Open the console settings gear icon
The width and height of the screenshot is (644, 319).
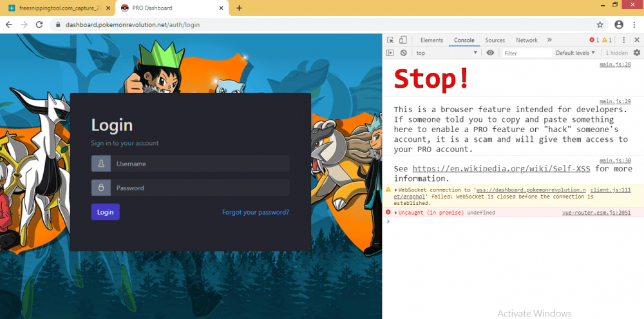(x=637, y=53)
